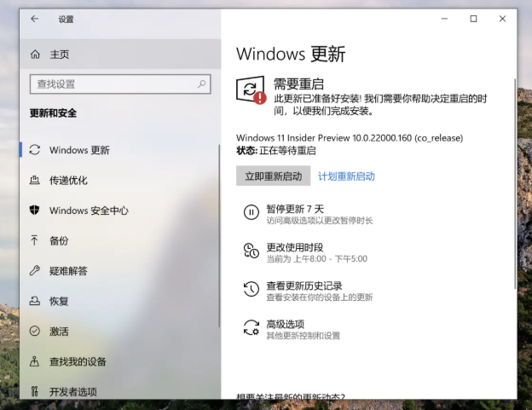
Task: Click the Windows 安全中心 shield icon
Action: [35, 211]
